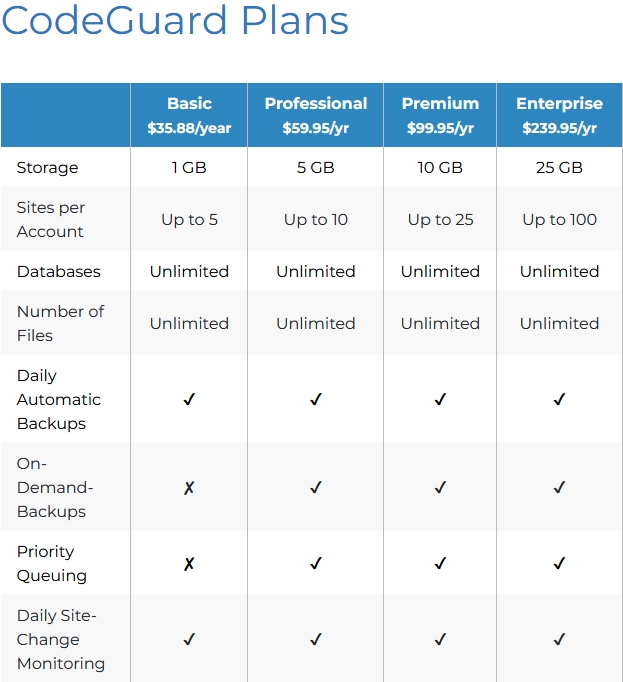Select the Premium $99.95/yr plan header
623x682 pixels.
[440, 115]
